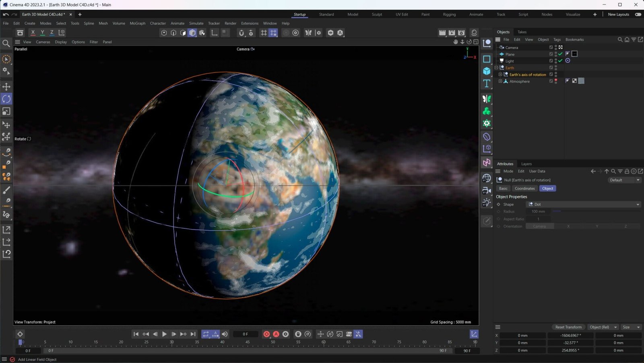The image size is (644, 363).
Task: Open the MoGraph menu
Action: click(137, 23)
